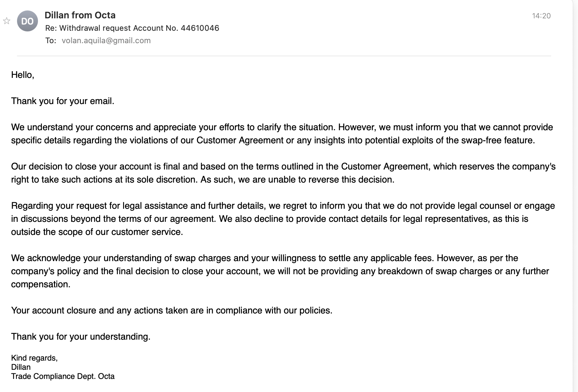Click account number 44610046 in subject
The width and height of the screenshot is (578, 392).
pyautogui.click(x=200, y=28)
